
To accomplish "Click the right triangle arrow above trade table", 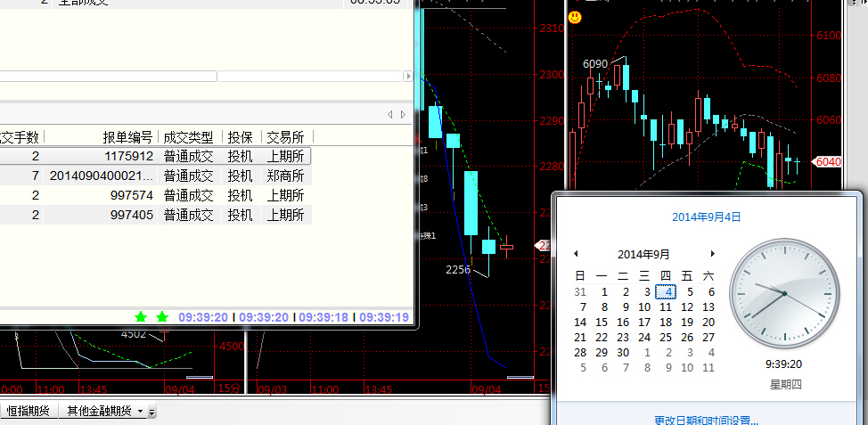I will pyautogui.click(x=403, y=115).
